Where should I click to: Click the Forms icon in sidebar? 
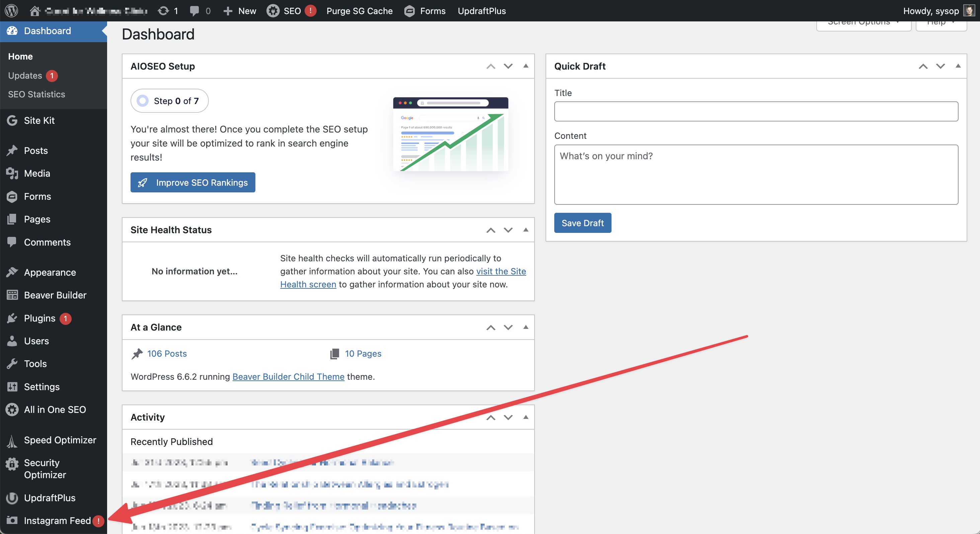click(12, 196)
